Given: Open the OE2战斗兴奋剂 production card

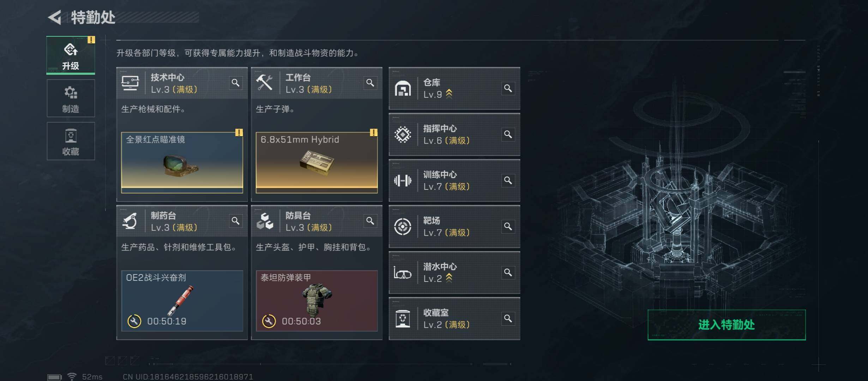Looking at the screenshot, I should (182, 301).
